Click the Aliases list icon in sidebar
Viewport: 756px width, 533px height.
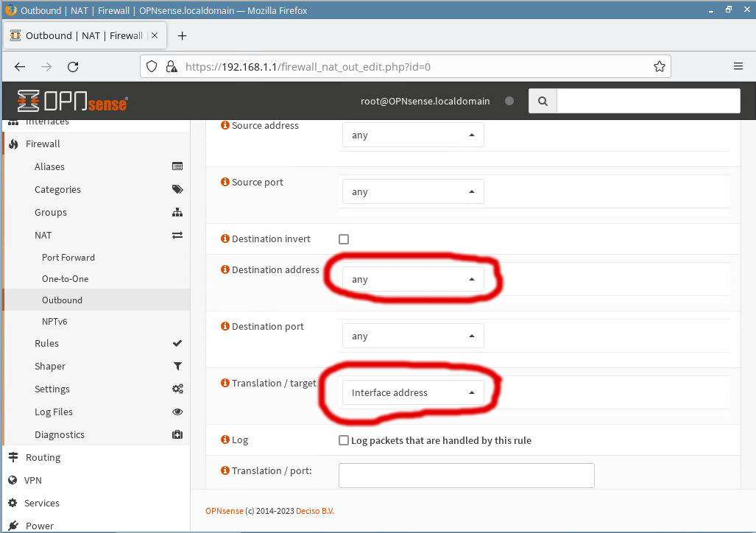(177, 166)
